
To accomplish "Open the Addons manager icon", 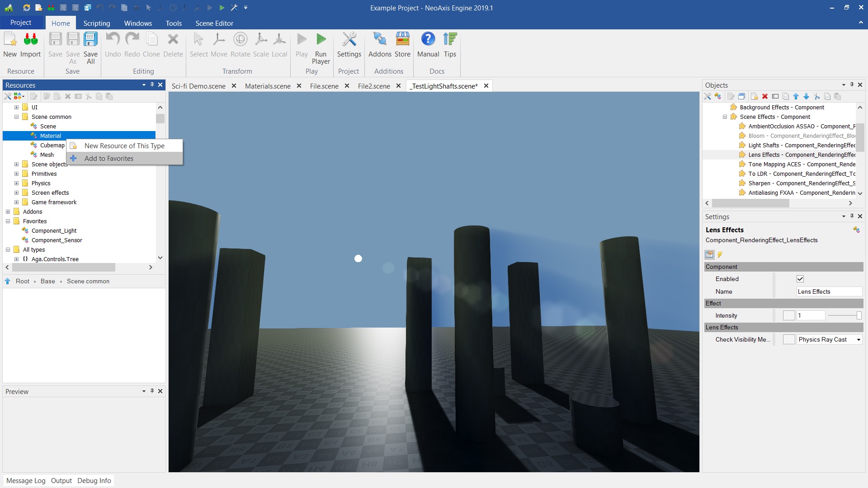I will [x=380, y=40].
